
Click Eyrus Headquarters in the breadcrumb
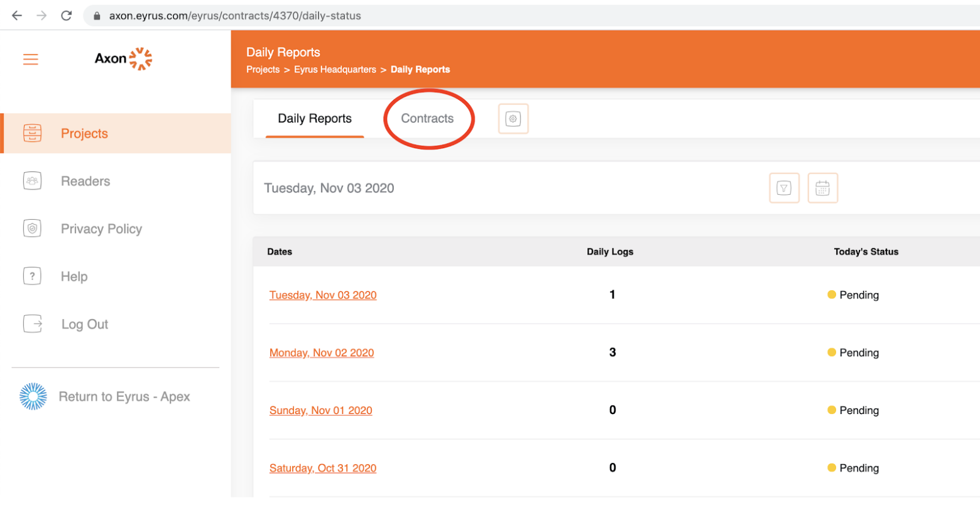pos(335,70)
